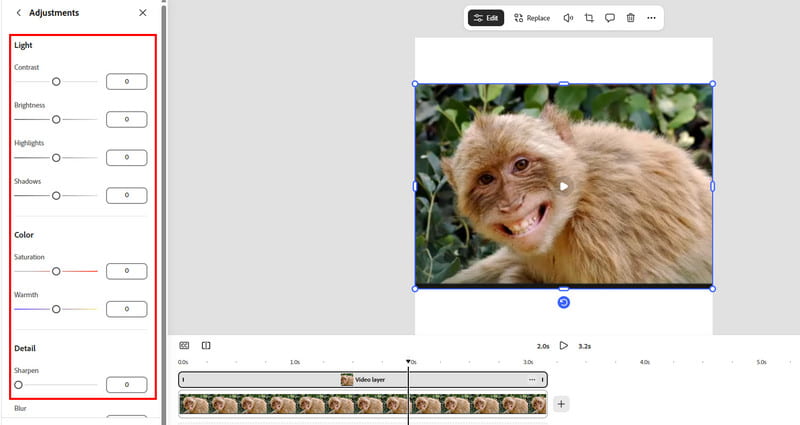
Task: Click the 3.2s total duration label
Action: 585,346
